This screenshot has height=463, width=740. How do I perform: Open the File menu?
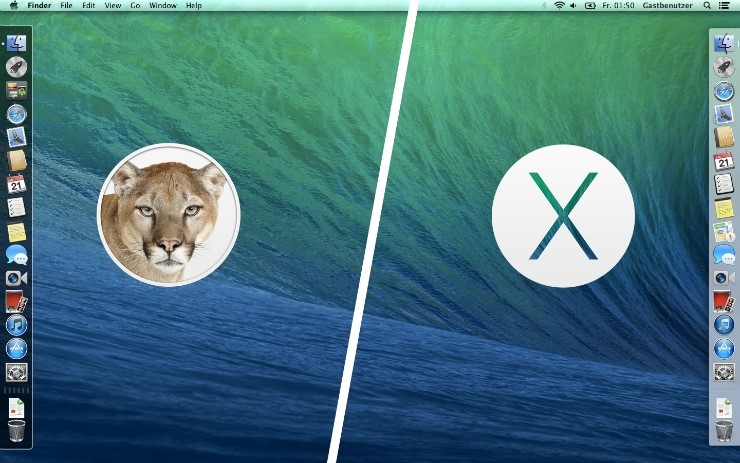pos(67,6)
